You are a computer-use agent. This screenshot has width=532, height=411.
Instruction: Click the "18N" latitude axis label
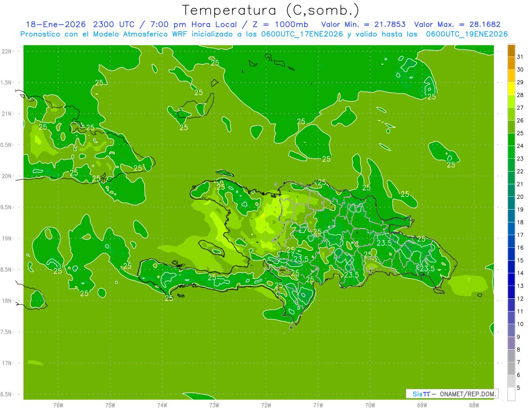click(x=7, y=301)
